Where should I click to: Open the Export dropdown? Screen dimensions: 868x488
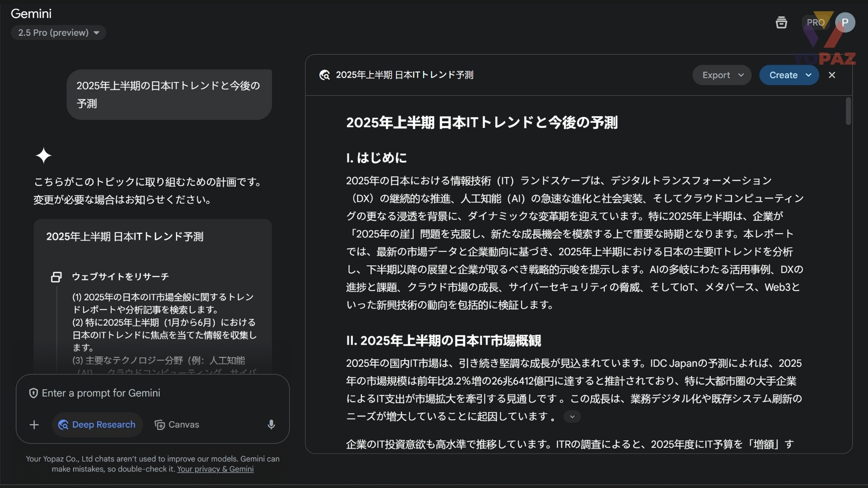[x=722, y=75]
